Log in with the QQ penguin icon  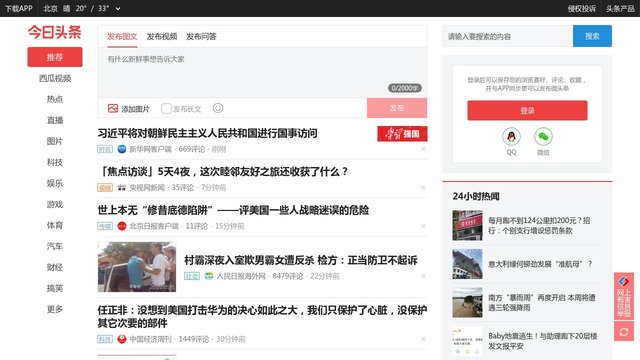point(511,136)
